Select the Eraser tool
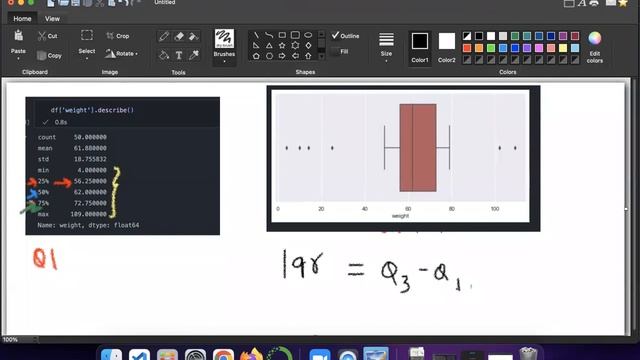The width and height of the screenshot is (640, 360). coord(179,36)
